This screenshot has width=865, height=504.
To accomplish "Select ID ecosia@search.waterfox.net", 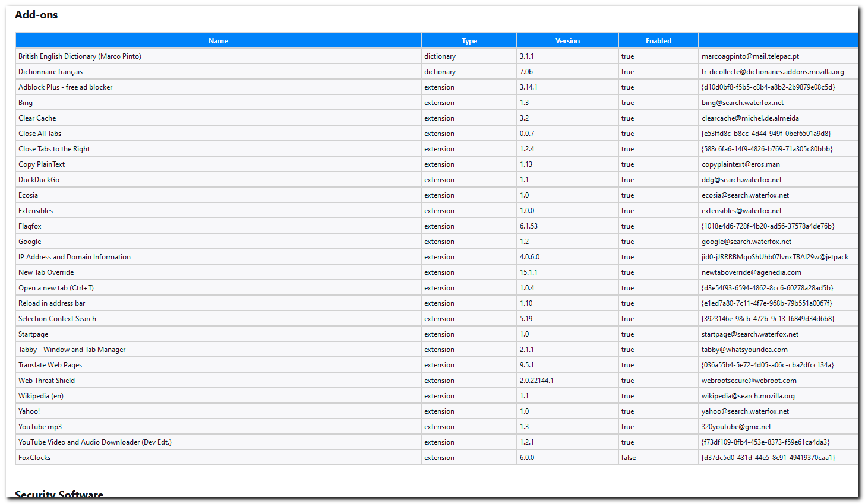I will 746,195.
